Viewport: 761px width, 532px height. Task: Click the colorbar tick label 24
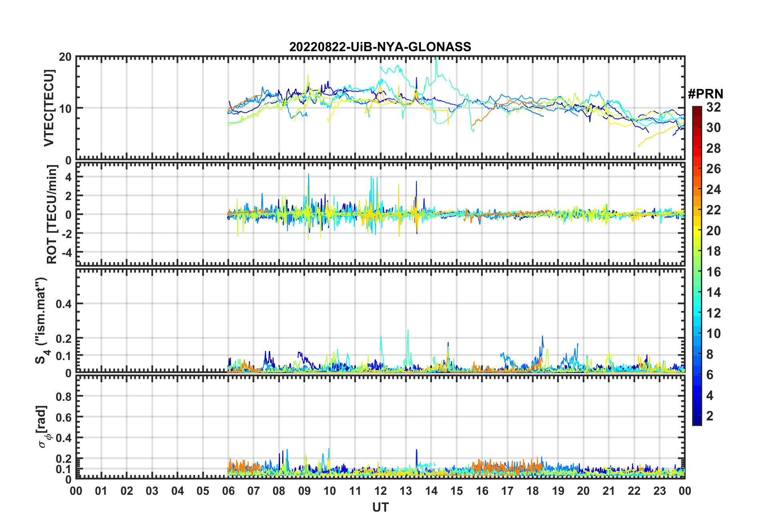point(713,190)
